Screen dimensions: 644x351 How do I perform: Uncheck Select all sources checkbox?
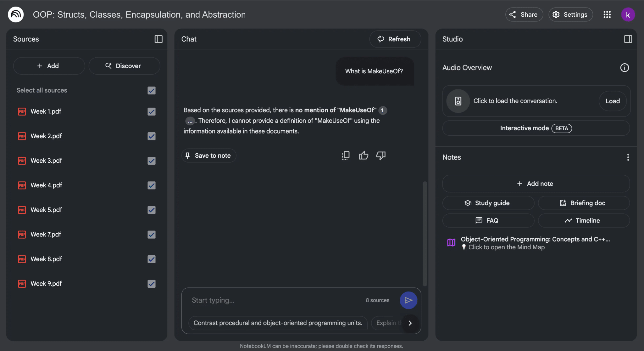click(x=152, y=90)
